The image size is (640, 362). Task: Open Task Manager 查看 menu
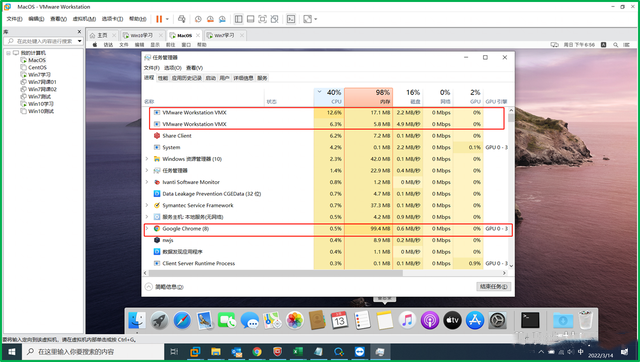click(195, 68)
